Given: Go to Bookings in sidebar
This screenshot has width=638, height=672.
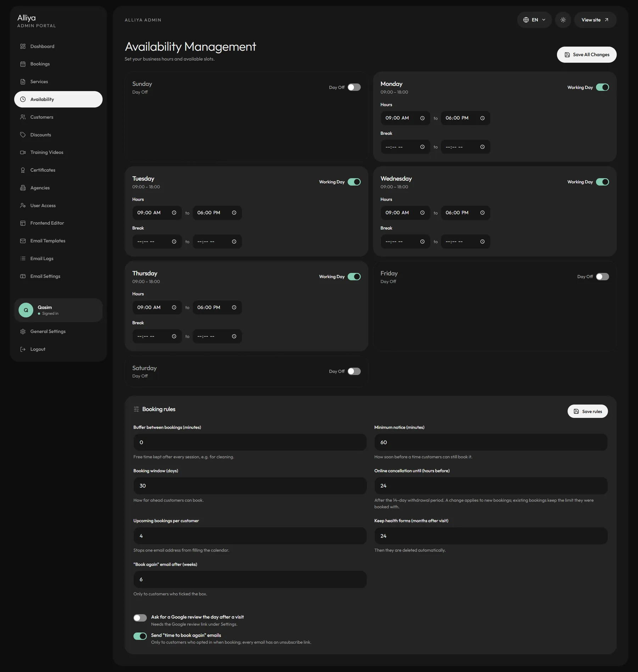Looking at the screenshot, I should [x=58, y=64].
